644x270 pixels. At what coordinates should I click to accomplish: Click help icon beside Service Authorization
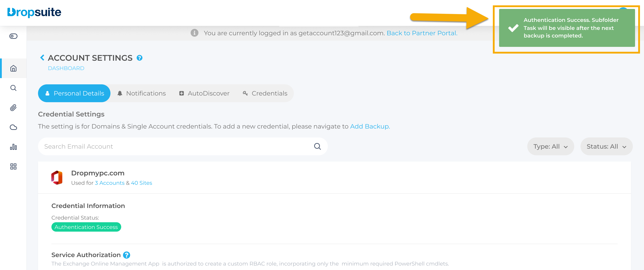click(x=127, y=255)
